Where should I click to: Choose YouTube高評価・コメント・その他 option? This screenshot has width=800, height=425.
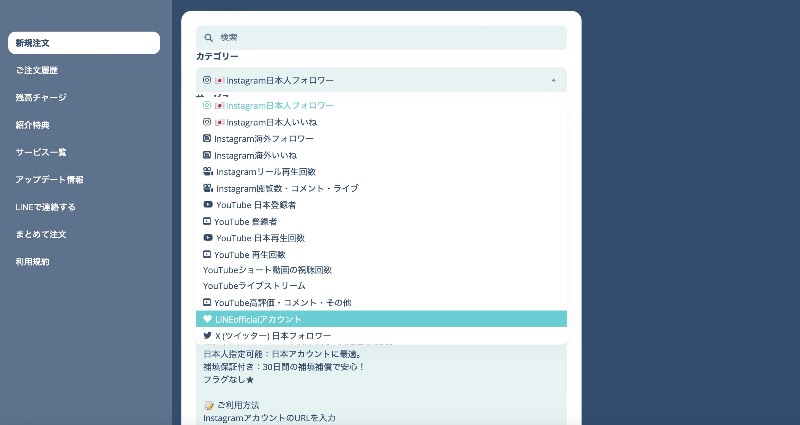pyautogui.click(x=381, y=303)
